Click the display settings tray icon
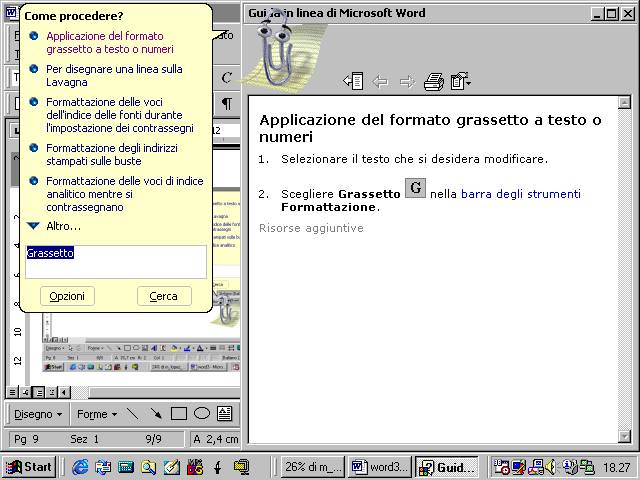Screen dimensions: 640x480 click(x=518, y=467)
